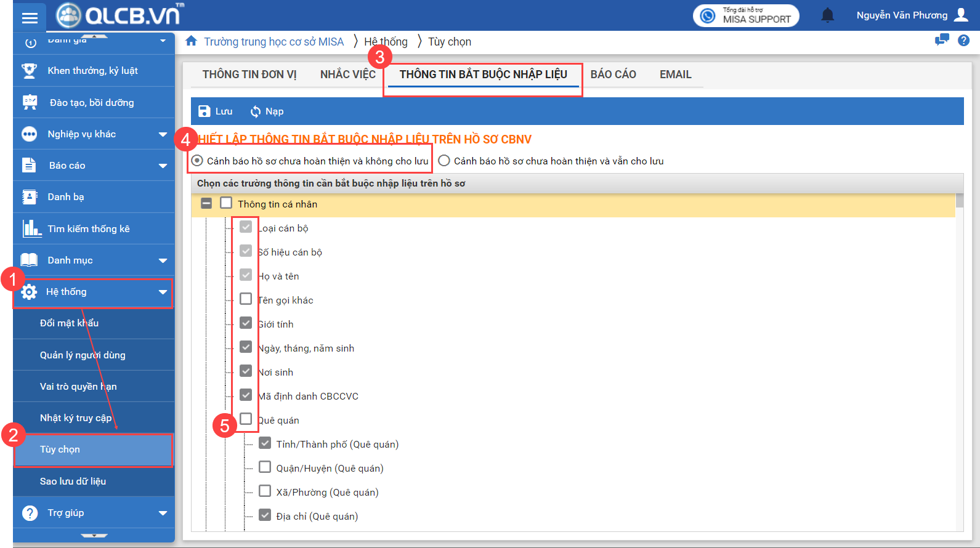Click the notification bell icon

827,15
